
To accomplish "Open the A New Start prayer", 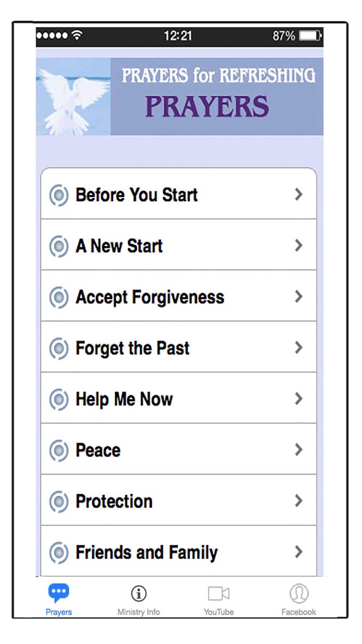I will 179,244.
